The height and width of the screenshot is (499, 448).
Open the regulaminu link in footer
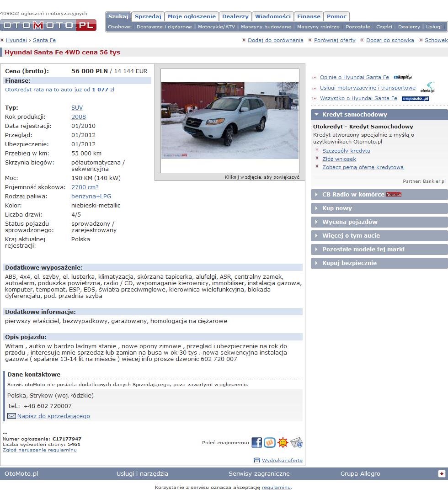coord(276,487)
